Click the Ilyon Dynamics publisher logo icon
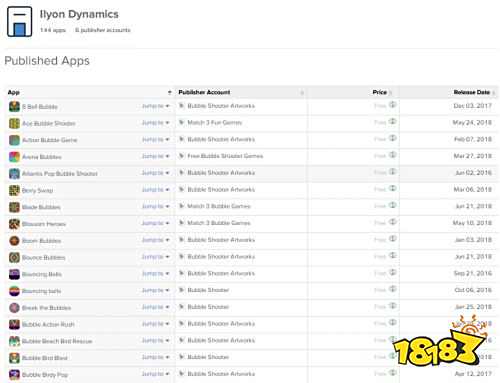The width and height of the screenshot is (500, 383). click(19, 22)
